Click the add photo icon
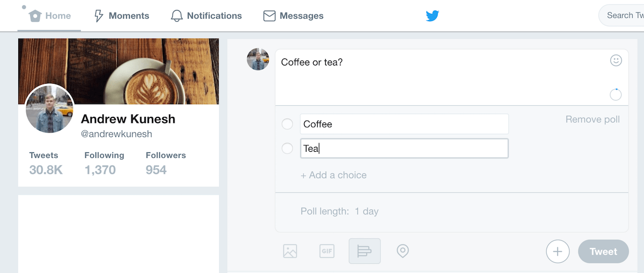The width and height of the screenshot is (644, 273). [290, 251]
